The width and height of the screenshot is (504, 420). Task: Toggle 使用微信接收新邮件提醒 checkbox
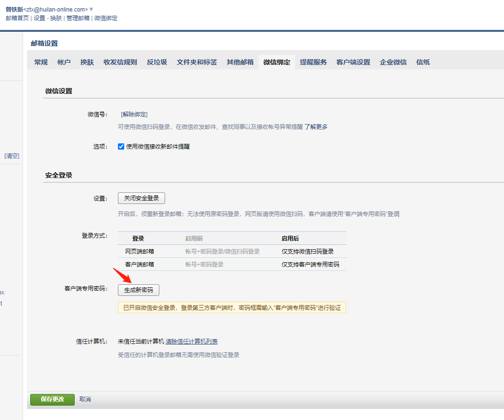click(x=121, y=147)
